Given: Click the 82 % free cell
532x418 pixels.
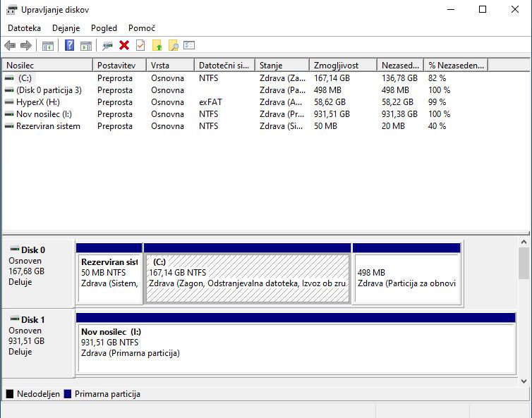Looking at the screenshot, I should [437, 78].
